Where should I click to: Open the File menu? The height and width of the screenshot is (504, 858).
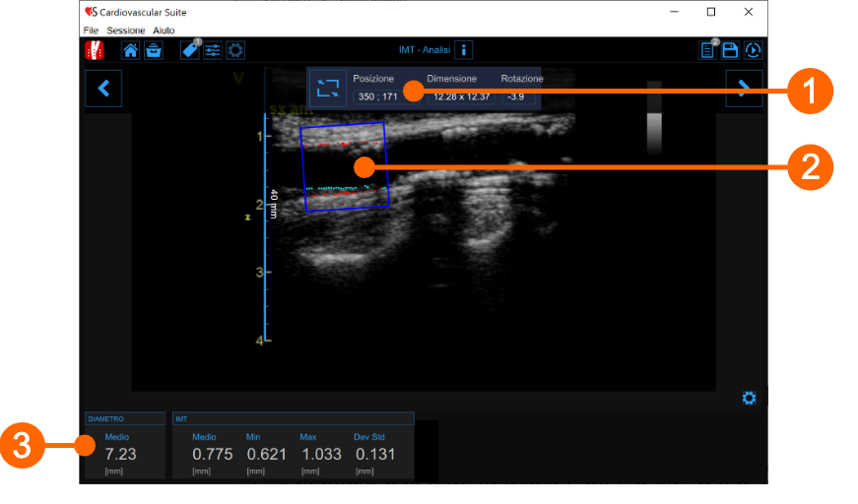tap(91, 31)
